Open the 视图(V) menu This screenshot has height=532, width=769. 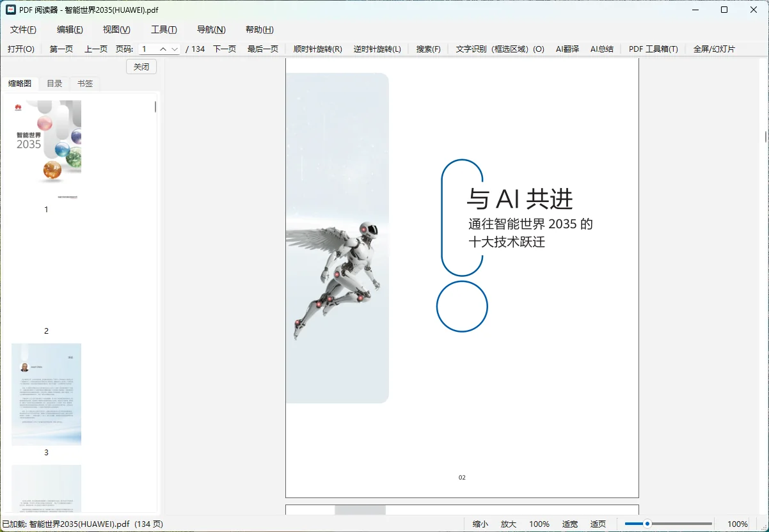click(116, 29)
